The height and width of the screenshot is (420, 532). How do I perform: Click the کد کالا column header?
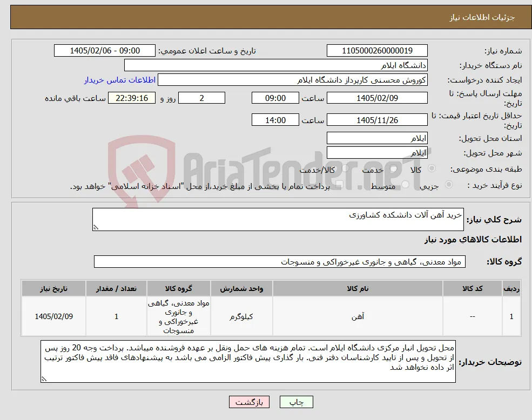(x=472, y=288)
